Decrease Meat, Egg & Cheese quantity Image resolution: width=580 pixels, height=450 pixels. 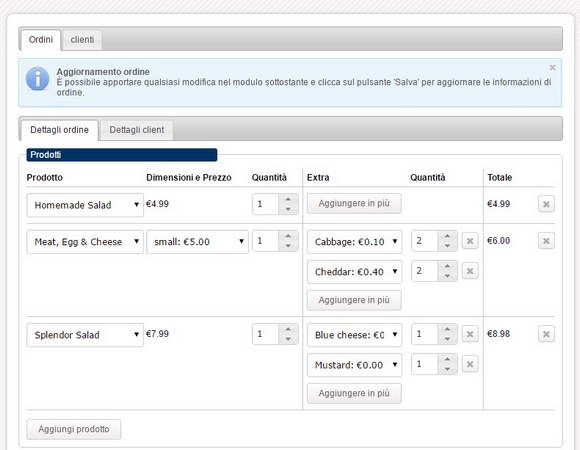click(x=288, y=246)
